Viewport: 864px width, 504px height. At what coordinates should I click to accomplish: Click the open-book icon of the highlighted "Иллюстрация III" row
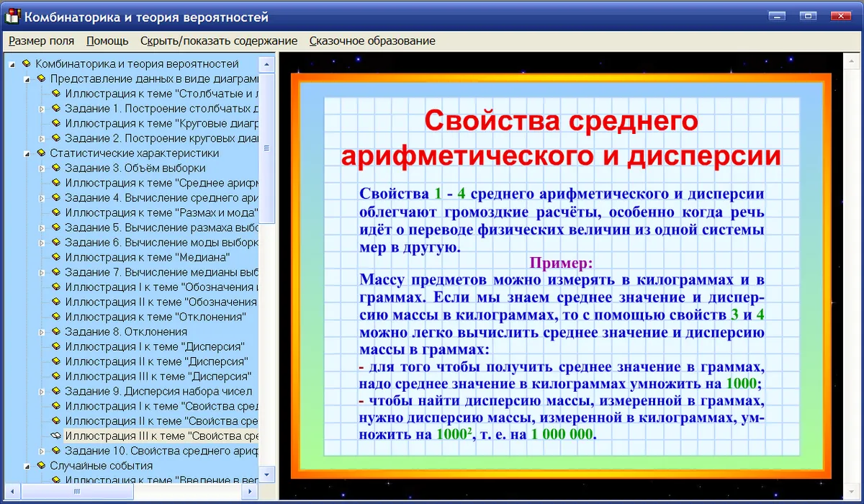coord(56,436)
